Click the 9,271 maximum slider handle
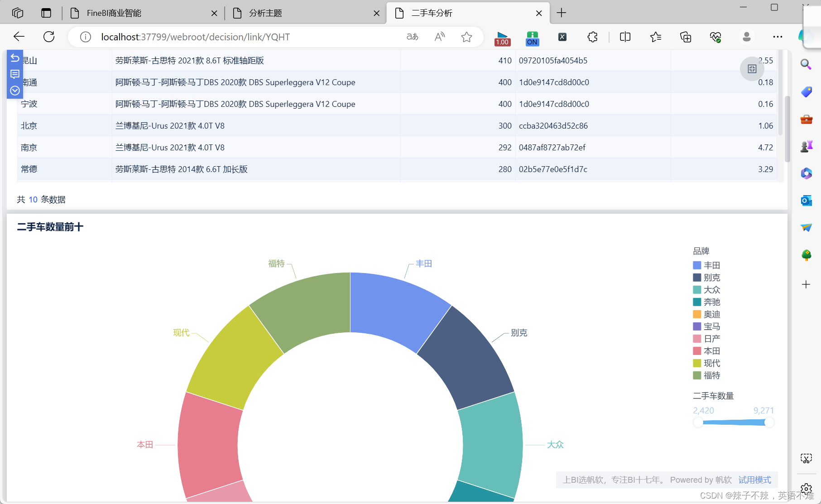The height and width of the screenshot is (504, 821). pos(769,422)
